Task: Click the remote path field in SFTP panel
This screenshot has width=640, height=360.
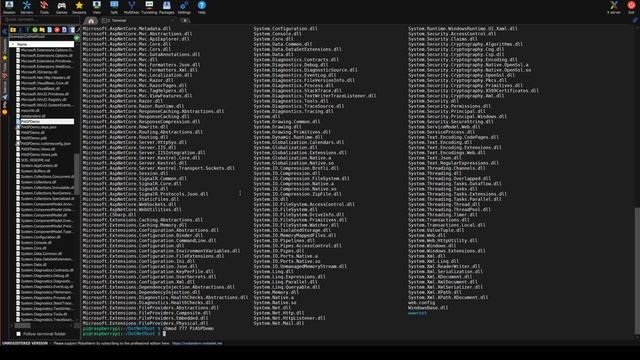Action: pos(41,37)
